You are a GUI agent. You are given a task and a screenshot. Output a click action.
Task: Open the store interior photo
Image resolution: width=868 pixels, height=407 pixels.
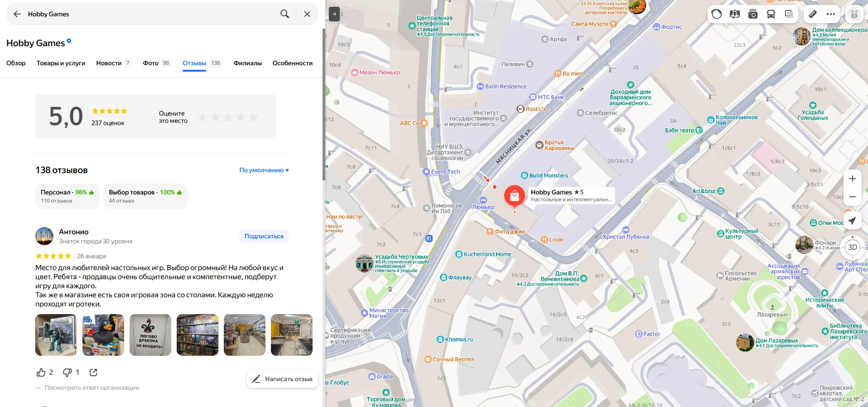245,335
